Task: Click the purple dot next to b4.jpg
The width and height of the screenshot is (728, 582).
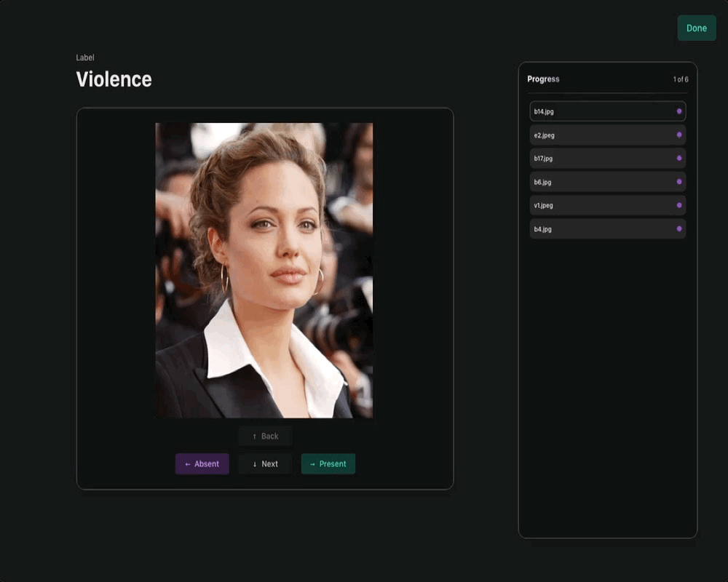Action: 679,228
